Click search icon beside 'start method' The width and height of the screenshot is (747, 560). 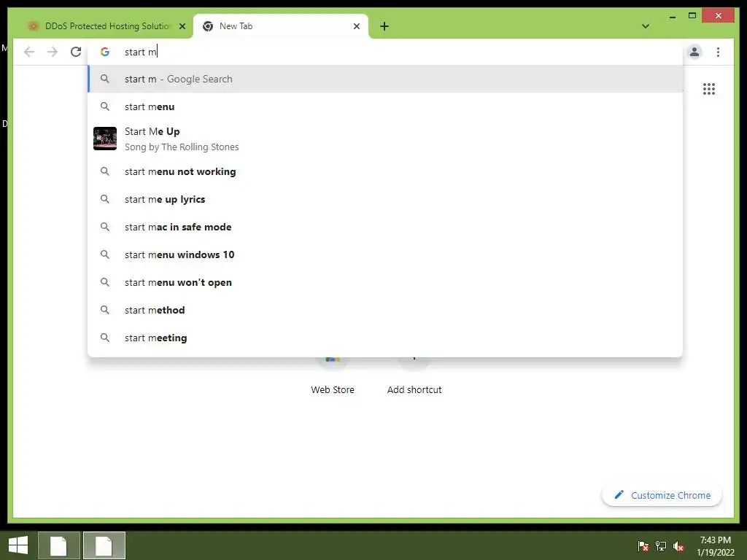pyautogui.click(x=105, y=310)
